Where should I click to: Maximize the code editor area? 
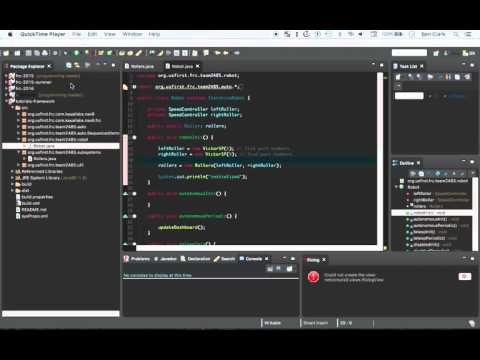pyautogui.click(x=382, y=65)
